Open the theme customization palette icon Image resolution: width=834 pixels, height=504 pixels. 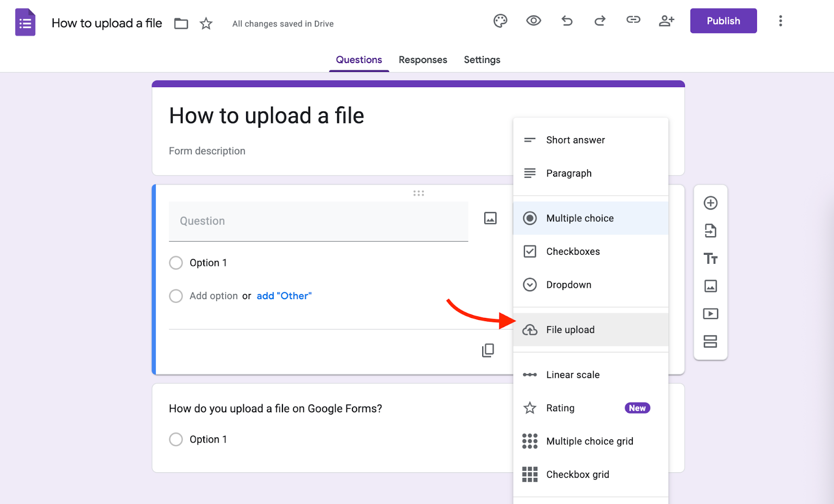[500, 21]
